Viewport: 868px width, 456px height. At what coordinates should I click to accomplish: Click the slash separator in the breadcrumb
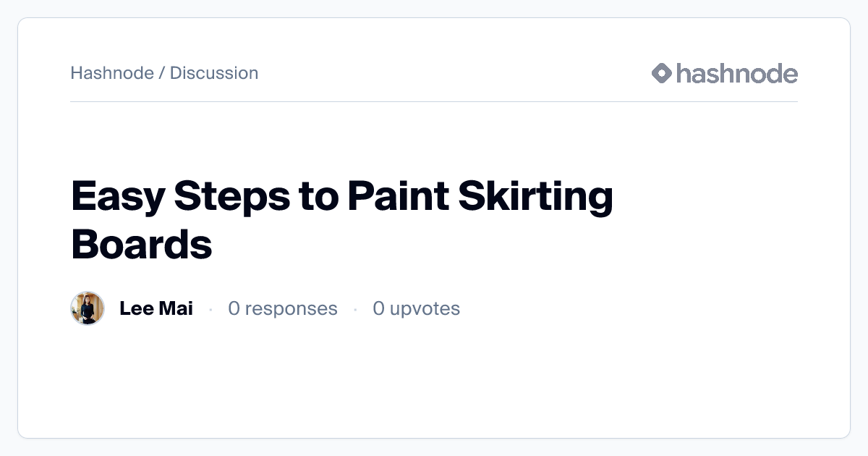pyautogui.click(x=162, y=73)
